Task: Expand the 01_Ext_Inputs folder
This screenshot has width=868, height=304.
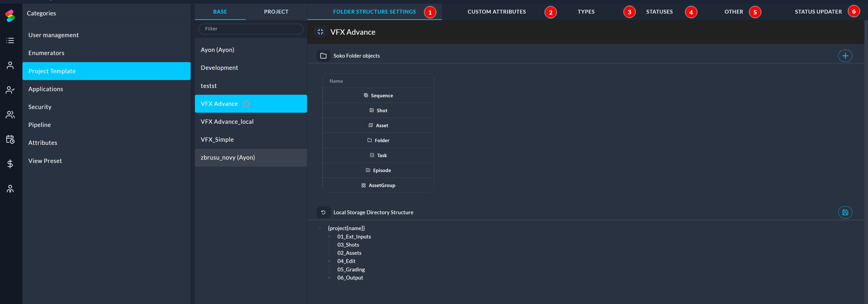Action: tap(329, 237)
